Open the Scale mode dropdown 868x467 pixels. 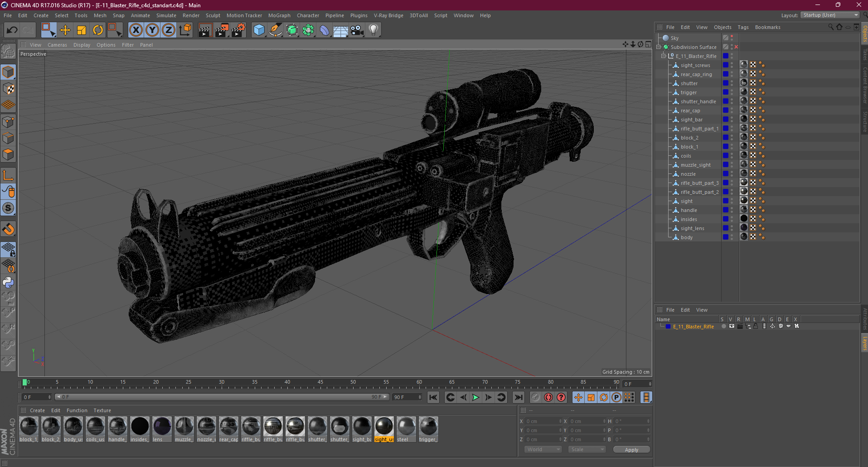(587, 449)
